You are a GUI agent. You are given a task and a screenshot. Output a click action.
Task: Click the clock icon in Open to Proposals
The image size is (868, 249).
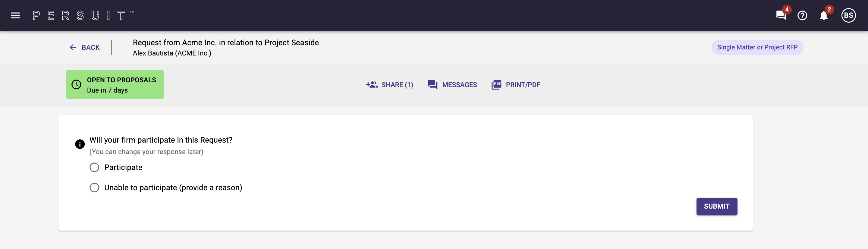tap(77, 85)
